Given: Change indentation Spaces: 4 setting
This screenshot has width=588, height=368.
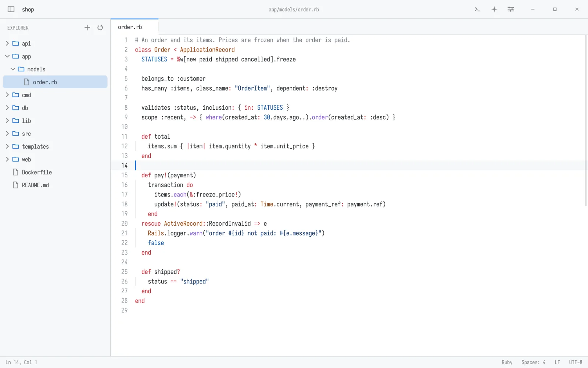Looking at the screenshot, I should point(533,362).
